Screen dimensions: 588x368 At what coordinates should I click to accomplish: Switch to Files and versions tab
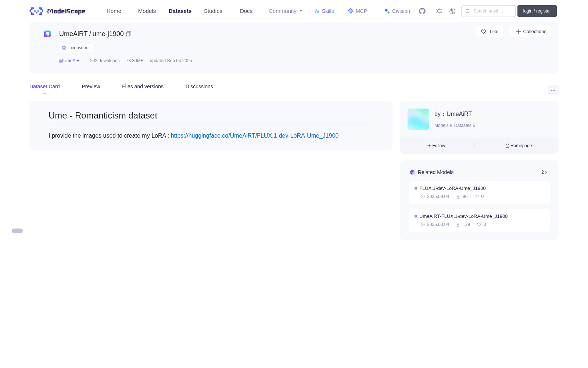(x=143, y=86)
